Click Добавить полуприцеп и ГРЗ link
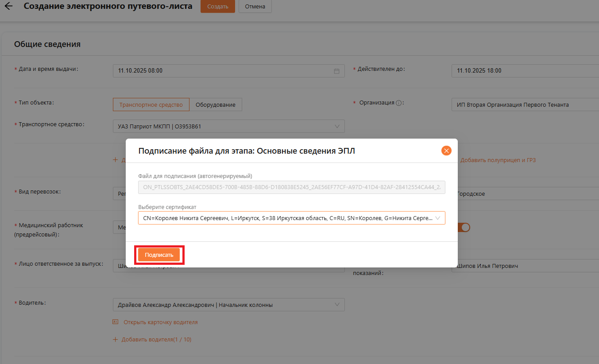The height and width of the screenshot is (364, 599). coord(498,160)
